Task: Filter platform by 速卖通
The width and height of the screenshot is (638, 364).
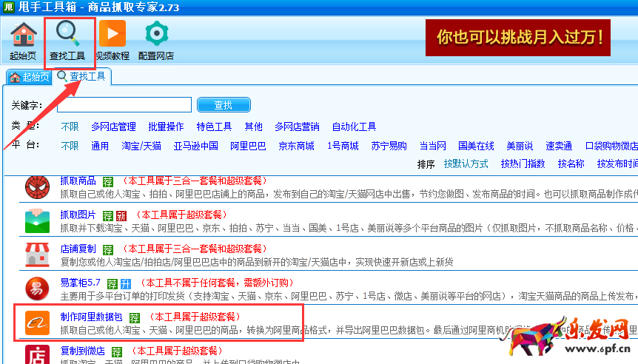Action: click(559, 146)
